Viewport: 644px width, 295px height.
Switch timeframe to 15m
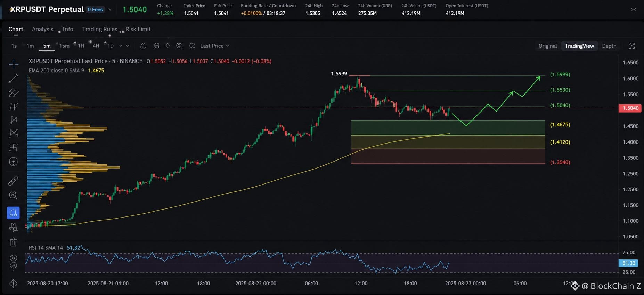click(64, 46)
